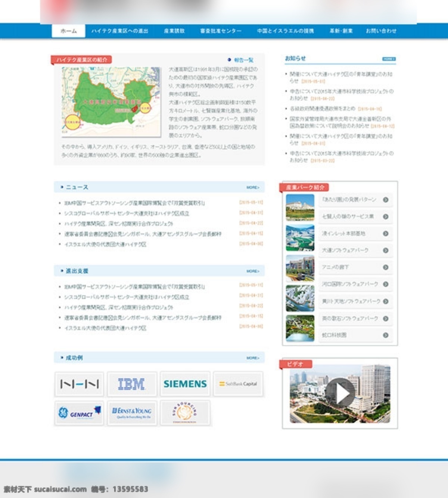Open ニュース item イスラエル大使の代表団大連ハイテク区
448x498 pixels.
[x=105, y=244]
